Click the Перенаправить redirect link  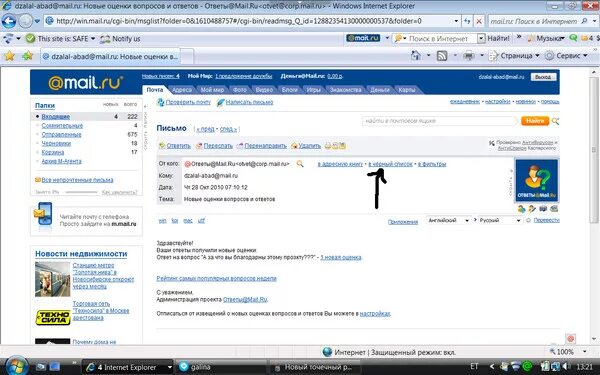pyautogui.click(x=265, y=146)
